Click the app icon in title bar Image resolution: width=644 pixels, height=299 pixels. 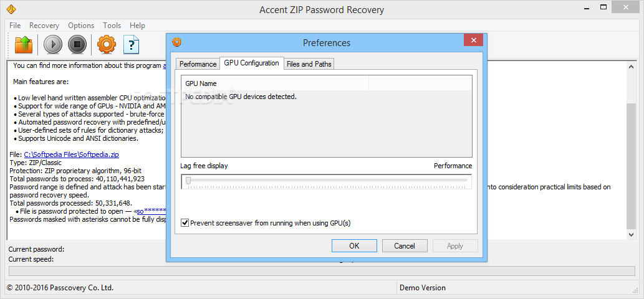pyautogui.click(x=11, y=9)
